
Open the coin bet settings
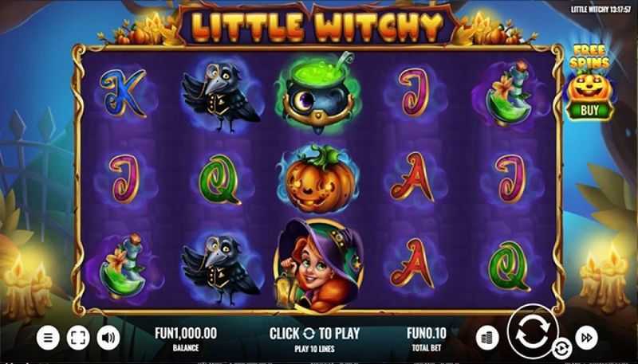pos(487,338)
